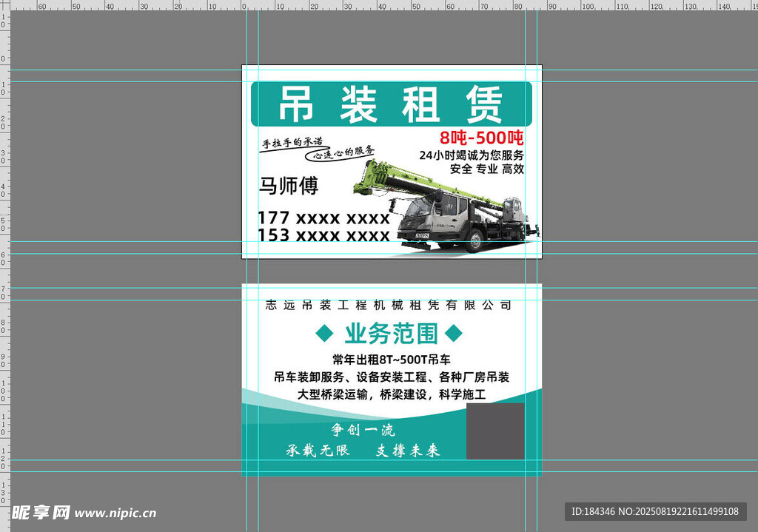Select the 支撑未来 slogan text
Image resolution: width=758 pixels, height=532 pixels.
[x=408, y=451]
